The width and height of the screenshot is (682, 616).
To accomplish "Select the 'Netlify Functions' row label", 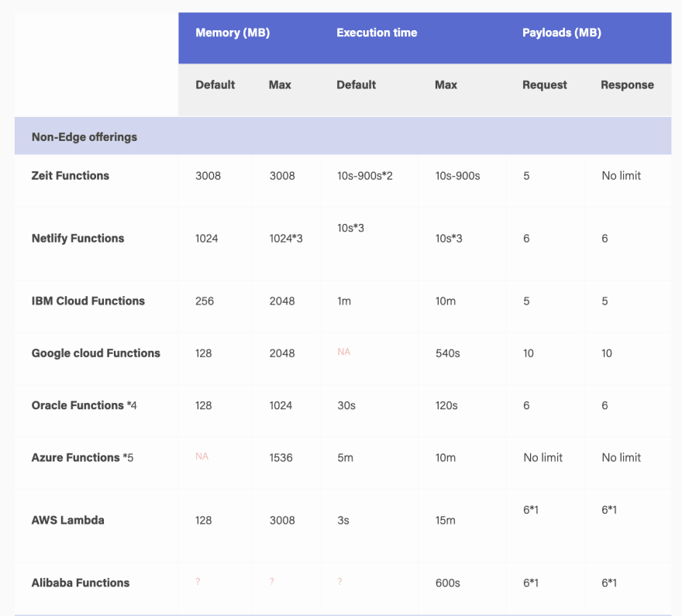I will [77, 238].
